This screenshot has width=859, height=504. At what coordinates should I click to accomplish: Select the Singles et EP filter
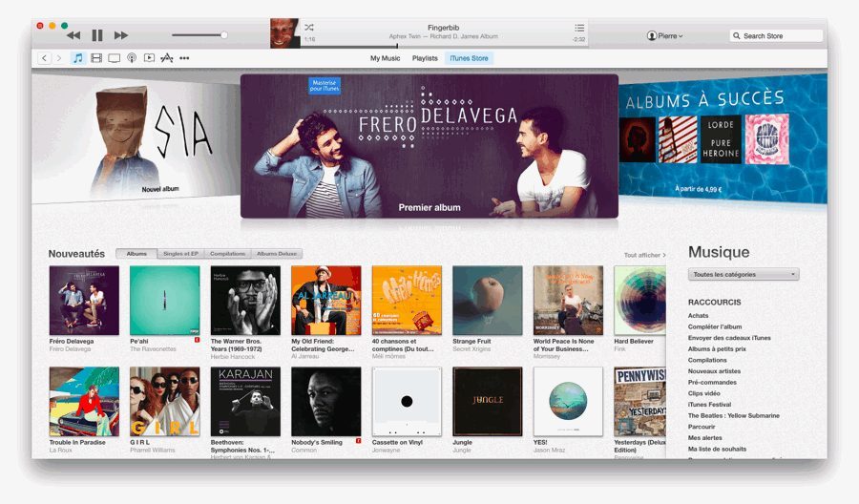pos(180,254)
